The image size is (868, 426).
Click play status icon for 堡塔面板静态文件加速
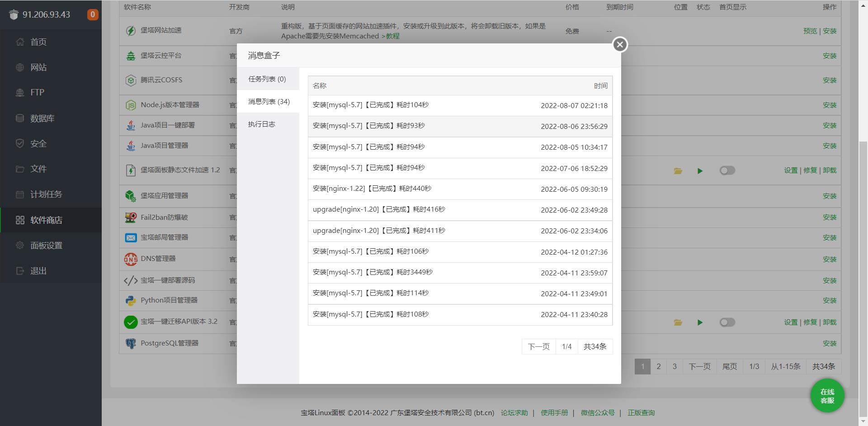[x=700, y=171]
